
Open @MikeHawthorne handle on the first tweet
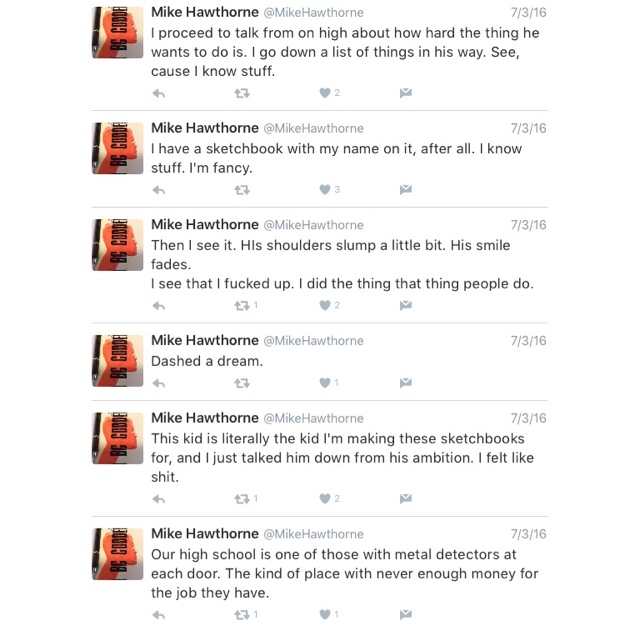pyautogui.click(x=313, y=13)
